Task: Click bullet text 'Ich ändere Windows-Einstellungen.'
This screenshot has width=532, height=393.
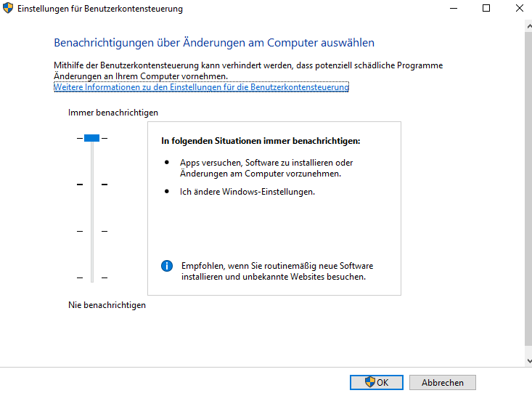Action: pos(247,192)
